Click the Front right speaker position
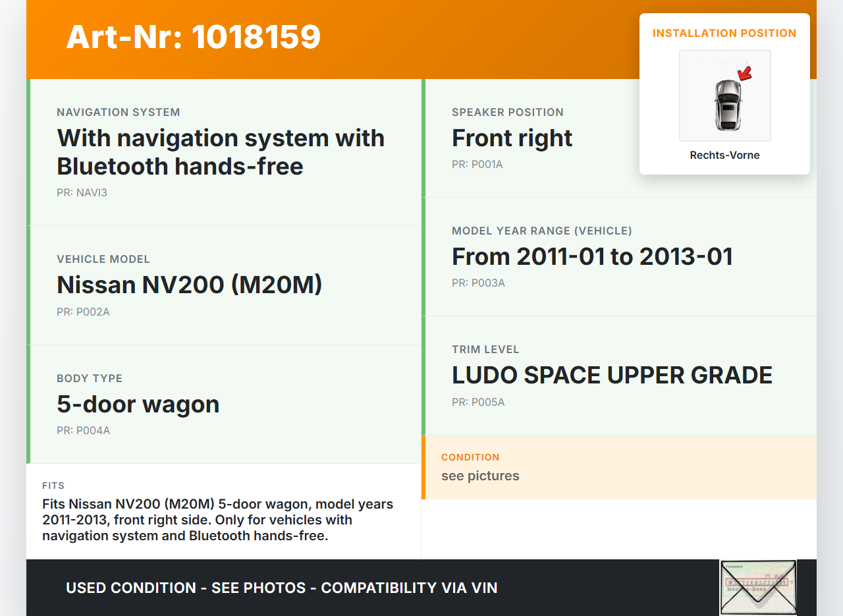This screenshot has width=843, height=616. click(512, 138)
